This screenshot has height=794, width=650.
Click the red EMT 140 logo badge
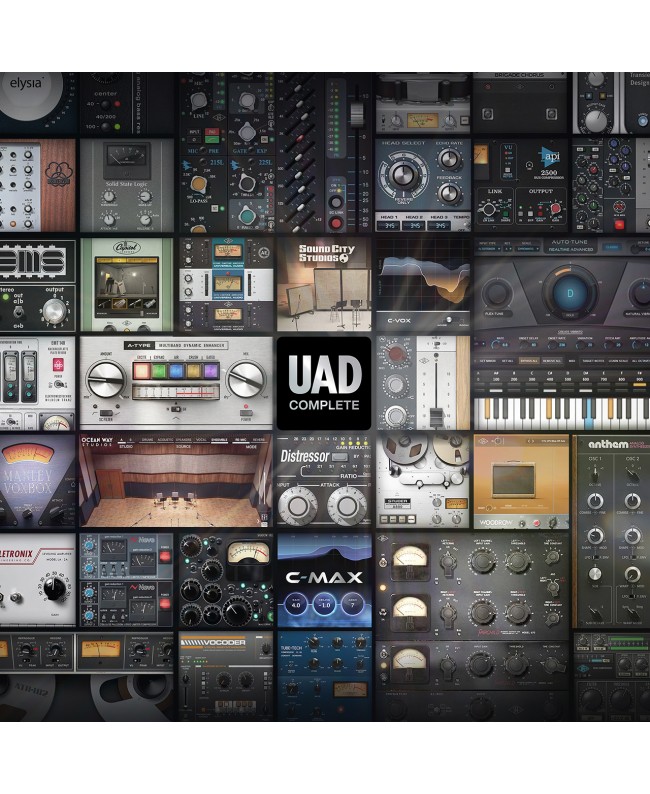pos(57,366)
